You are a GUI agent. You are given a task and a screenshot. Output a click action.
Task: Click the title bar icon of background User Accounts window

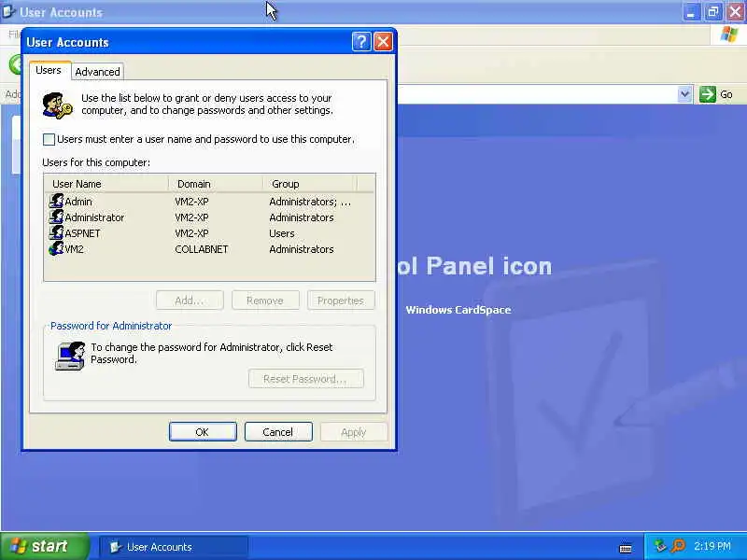click(8, 12)
